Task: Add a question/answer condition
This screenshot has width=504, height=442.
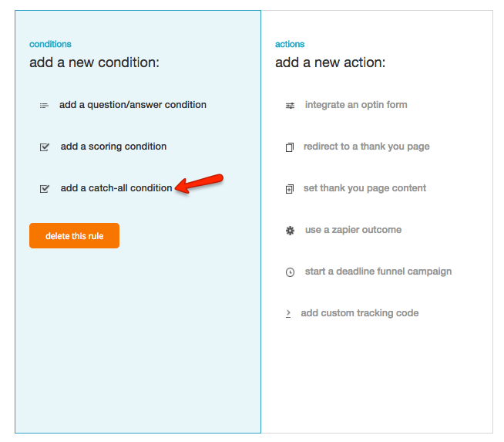Action: [x=133, y=105]
